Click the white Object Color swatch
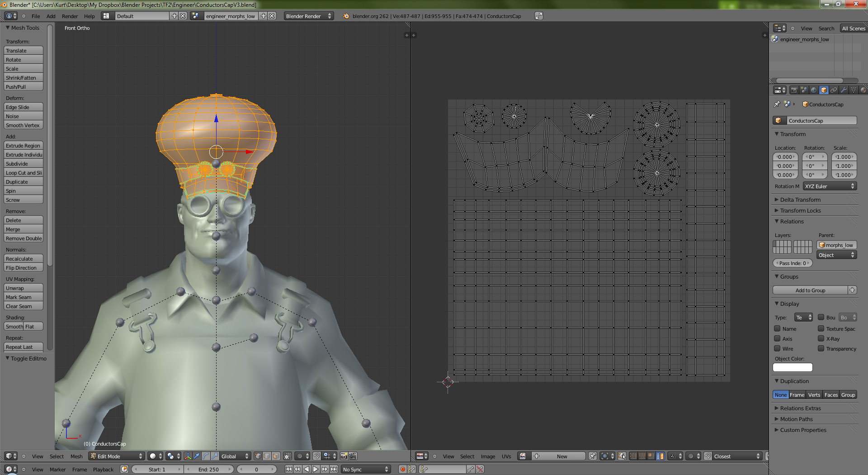 point(792,367)
